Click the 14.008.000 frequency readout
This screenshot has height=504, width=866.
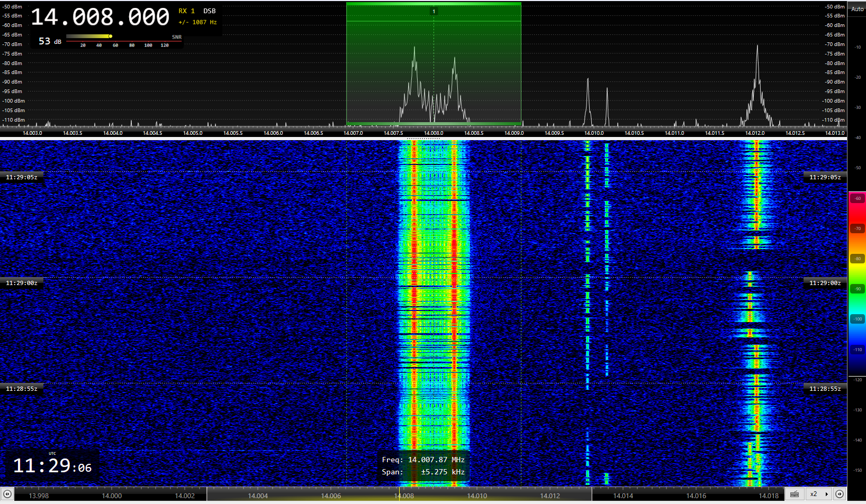point(100,17)
